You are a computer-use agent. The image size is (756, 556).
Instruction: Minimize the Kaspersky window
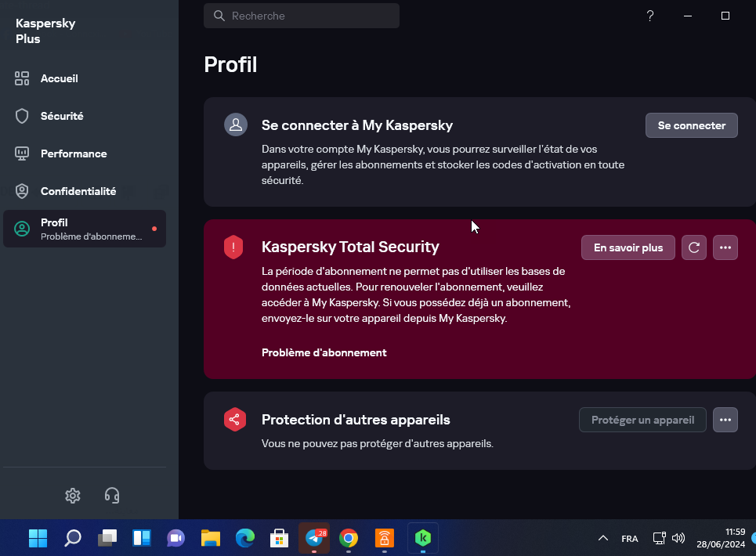coord(688,16)
